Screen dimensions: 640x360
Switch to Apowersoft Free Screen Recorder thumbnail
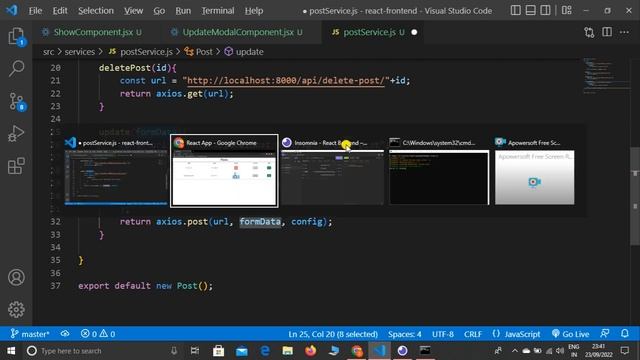coord(534,171)
